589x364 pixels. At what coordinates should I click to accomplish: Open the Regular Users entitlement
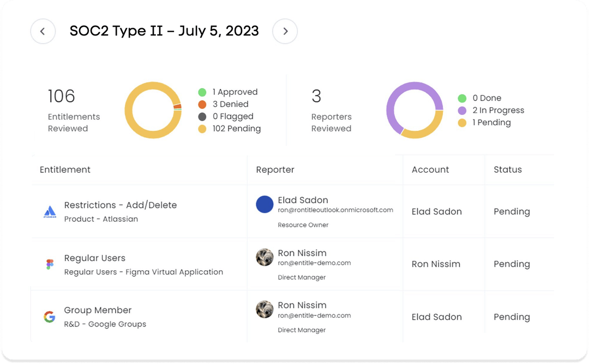click(x=95, y=258)
